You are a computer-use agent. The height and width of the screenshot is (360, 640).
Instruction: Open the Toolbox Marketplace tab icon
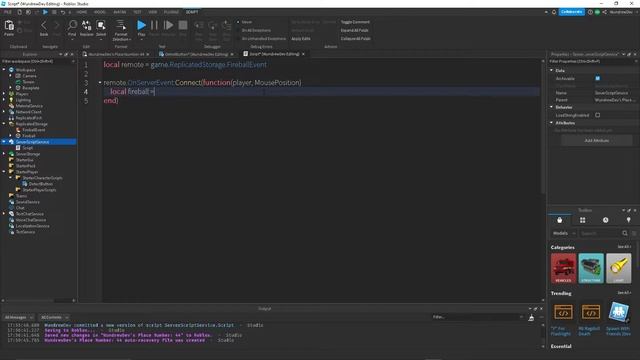pos(560,220)
